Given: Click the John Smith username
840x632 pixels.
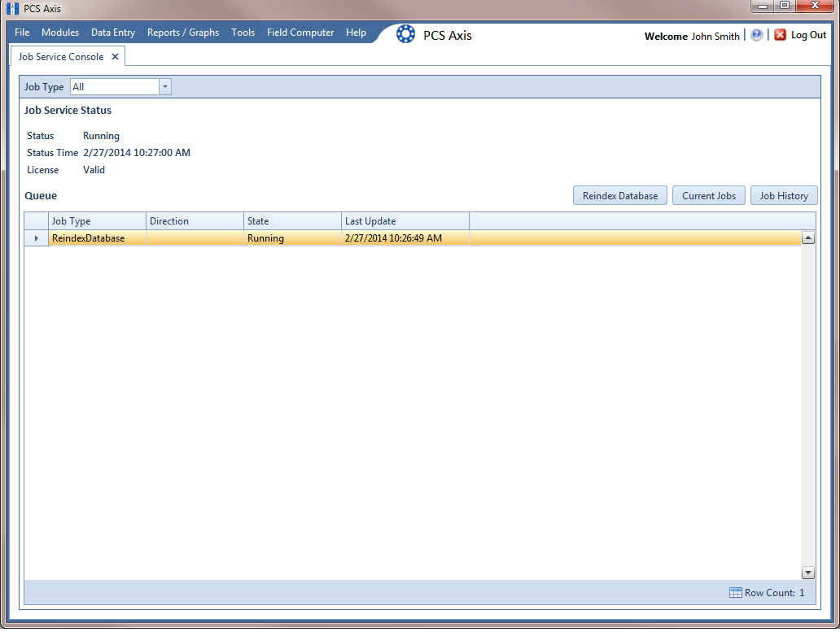Looking at the screenshot, I should (715, 36).
